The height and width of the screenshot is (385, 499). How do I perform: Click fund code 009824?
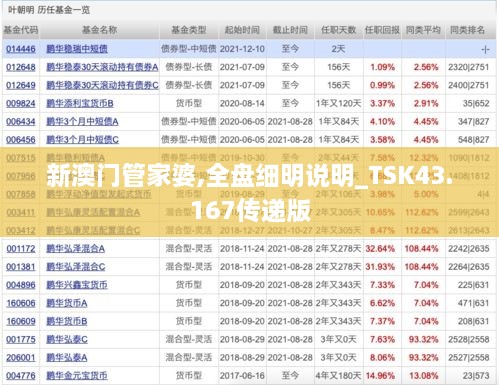coord(21,104)
